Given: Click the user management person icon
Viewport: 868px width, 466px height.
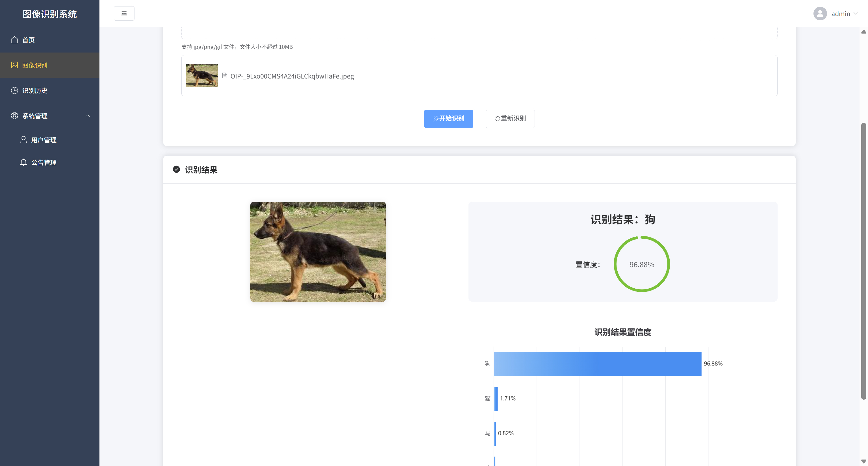Looking at the screenshot, I should click(23, 140).
